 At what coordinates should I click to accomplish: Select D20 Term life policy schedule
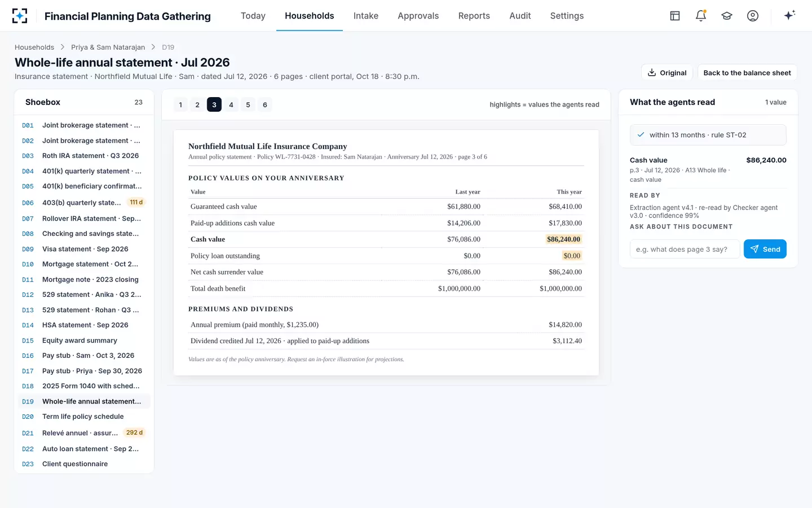[x=84, y=417]
